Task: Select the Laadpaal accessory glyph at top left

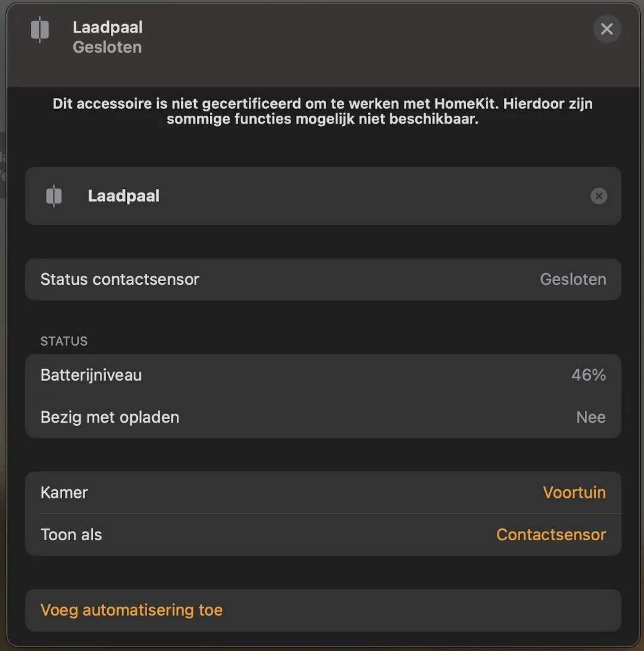Action: point(39,30)
